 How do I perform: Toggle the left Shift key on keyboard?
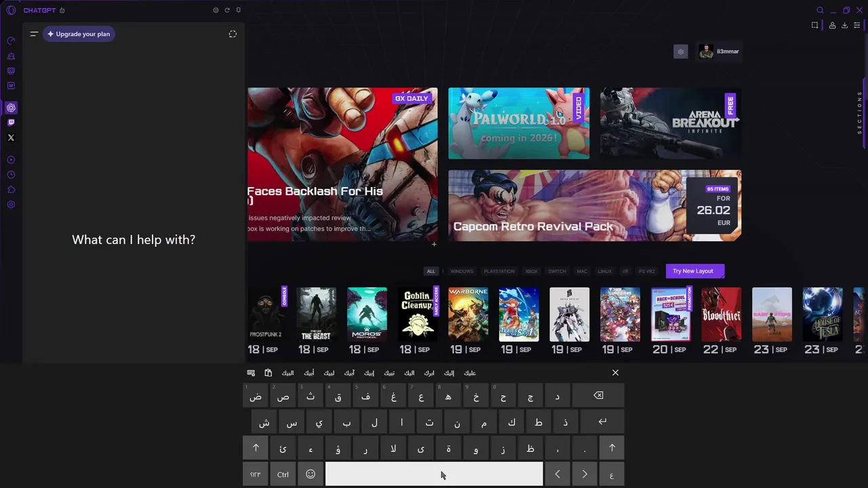[x=256, y=448]
